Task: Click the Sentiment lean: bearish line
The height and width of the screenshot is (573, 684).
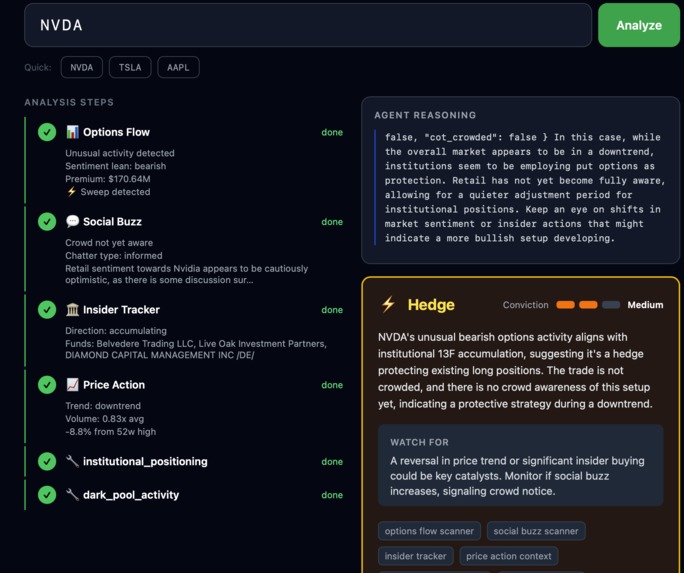Action: point(116,166)
